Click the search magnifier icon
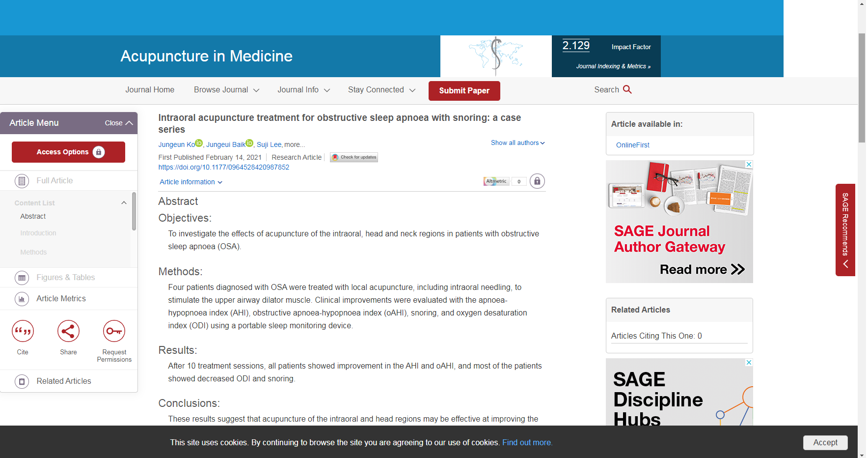The height and width of the screenshot is (458, 868). coord(627,89)
